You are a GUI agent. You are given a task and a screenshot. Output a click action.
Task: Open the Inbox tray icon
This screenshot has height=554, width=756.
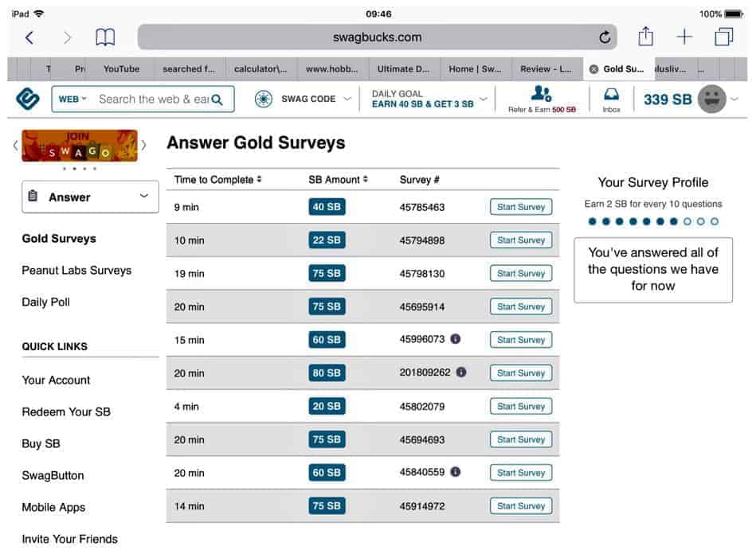point(611,93)
